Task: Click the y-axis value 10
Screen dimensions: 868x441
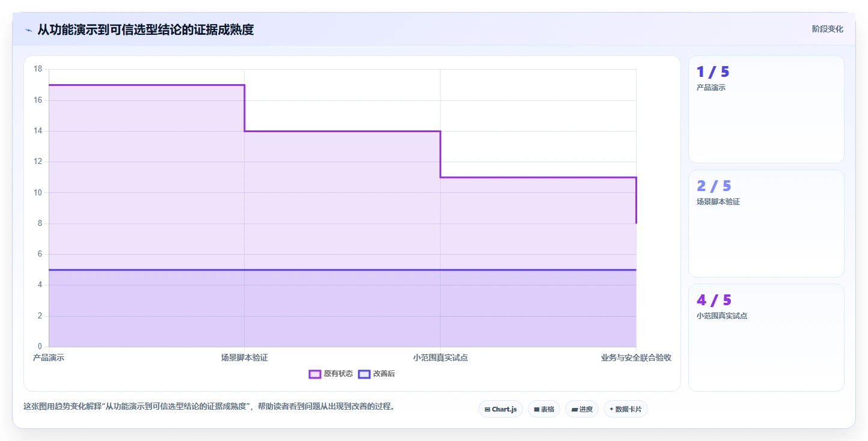Action: click(38, 193)
